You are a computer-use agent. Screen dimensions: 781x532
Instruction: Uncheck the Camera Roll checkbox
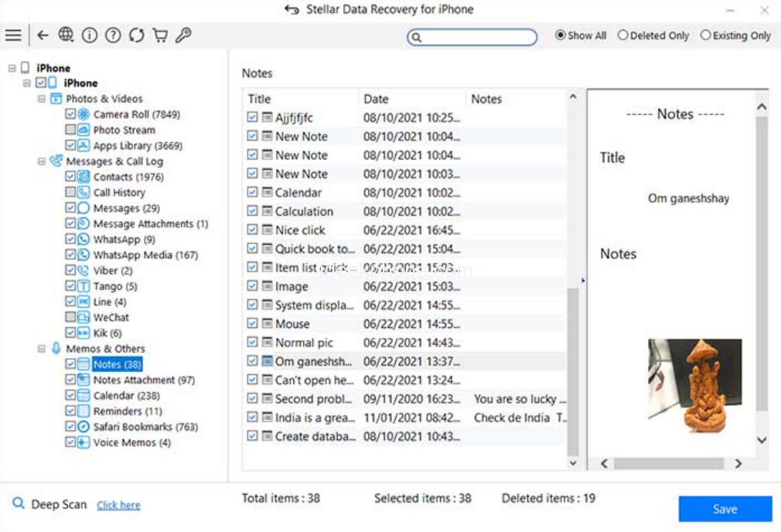[x=71, y=114]
